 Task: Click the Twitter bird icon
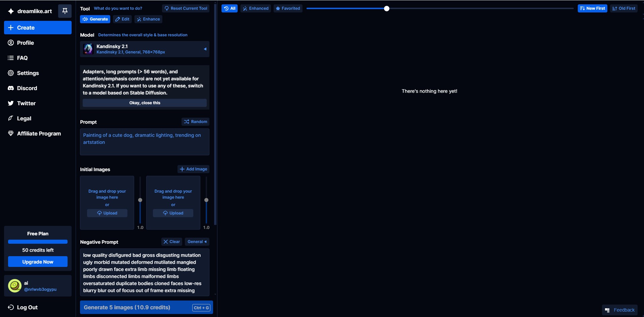point(11,103)
